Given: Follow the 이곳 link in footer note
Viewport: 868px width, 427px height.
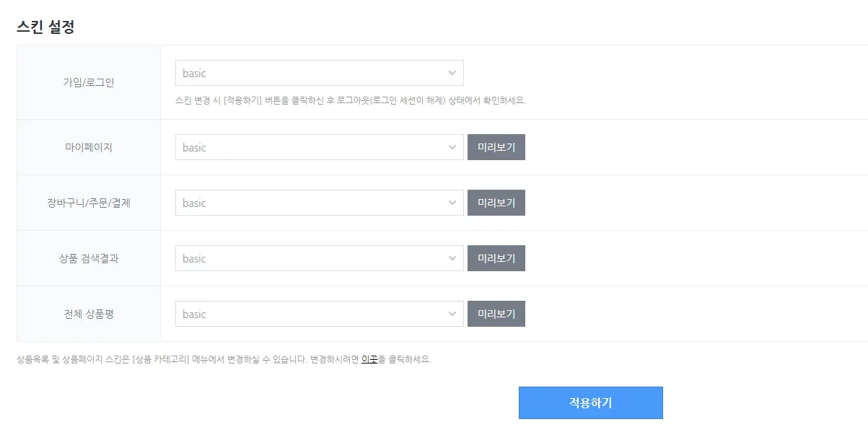Looking at the screenshot, I should (369, 359).
